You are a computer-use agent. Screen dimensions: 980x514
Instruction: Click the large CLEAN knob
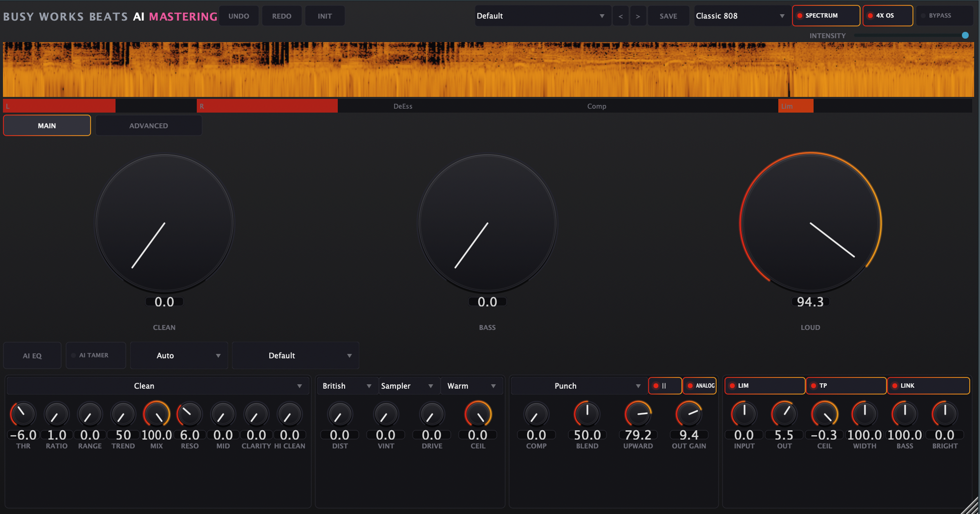coord(164,224)
